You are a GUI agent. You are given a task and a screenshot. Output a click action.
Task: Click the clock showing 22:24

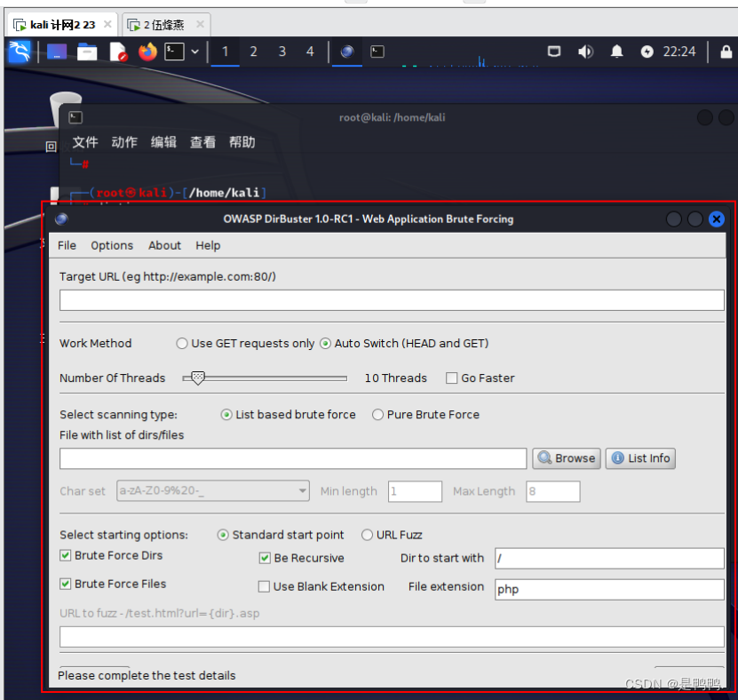click(679, 52)
